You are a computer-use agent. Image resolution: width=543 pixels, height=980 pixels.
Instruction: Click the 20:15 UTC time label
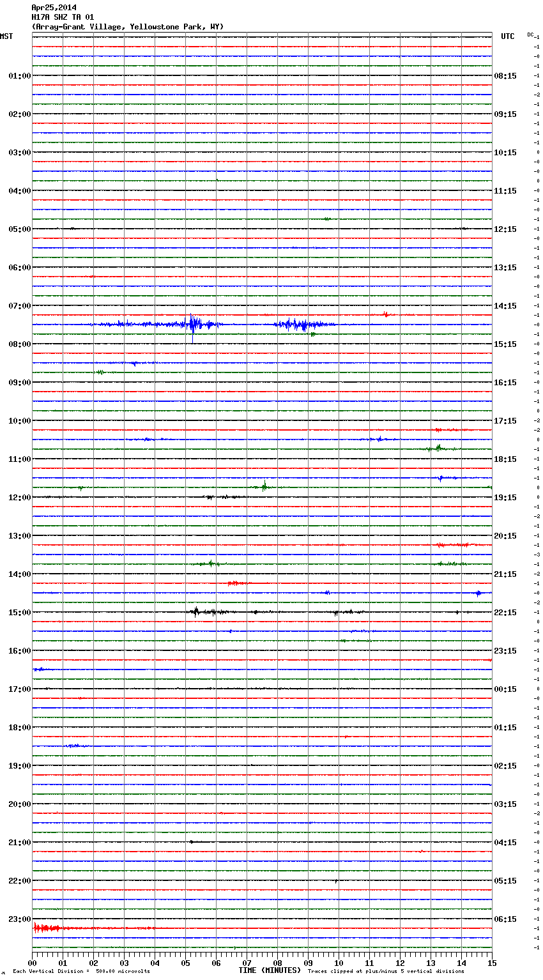click(505, 536)
